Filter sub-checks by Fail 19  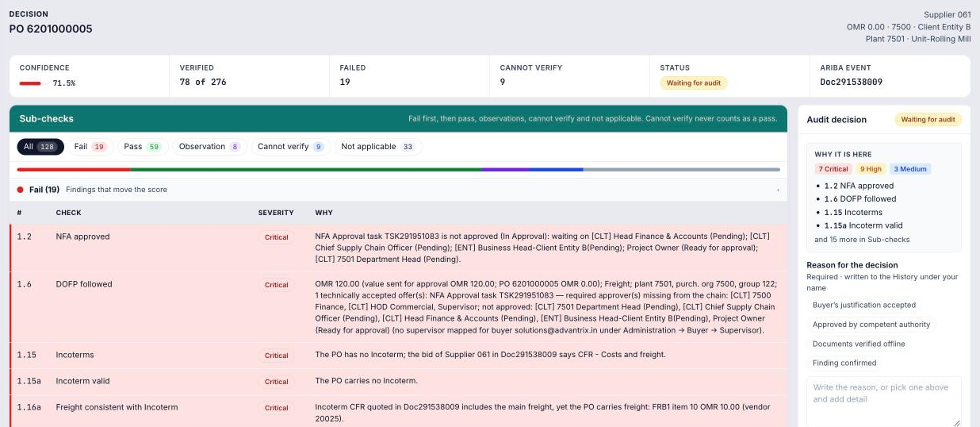[x=90, y=147]
